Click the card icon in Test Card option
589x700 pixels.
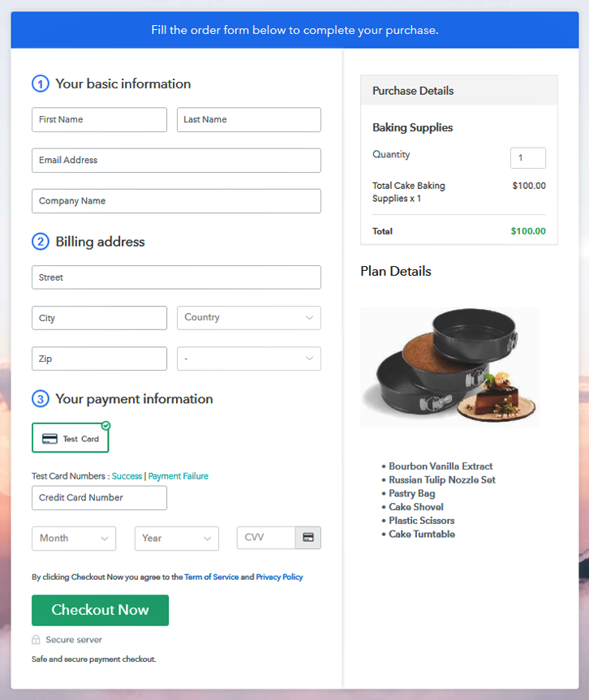pos(49,439)
